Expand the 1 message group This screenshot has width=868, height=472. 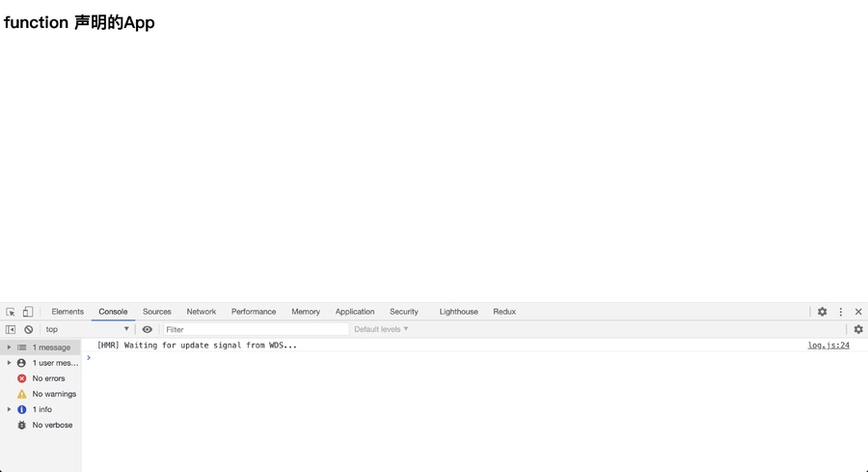(x=10, y=347)
